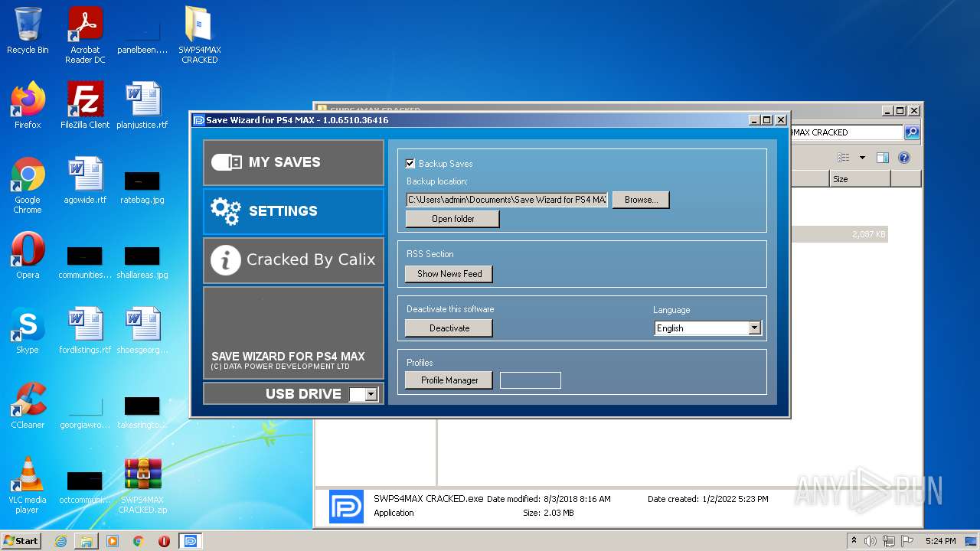
Task: Select ratebag.jpg desktop file
Action: [x=142, y=188]
